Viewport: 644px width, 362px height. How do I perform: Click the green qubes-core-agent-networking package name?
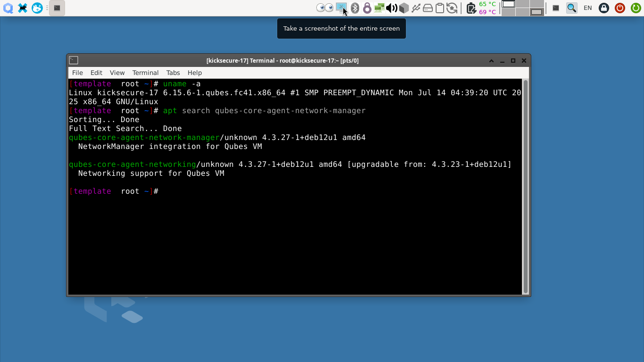click(x=132, y=165)
